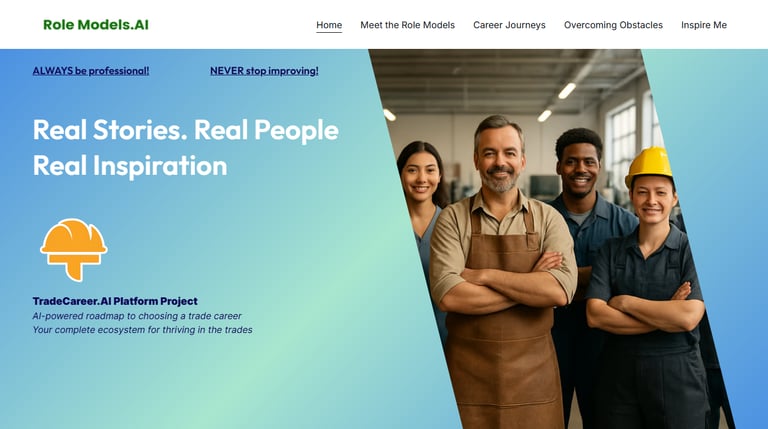Go to the Home menu item
The image size is (768, 429).
329,25
